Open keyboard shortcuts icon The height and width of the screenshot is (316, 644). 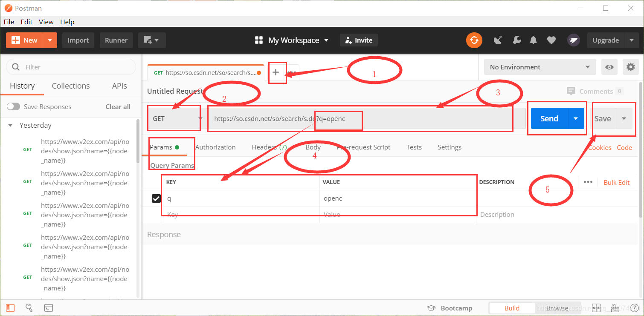pyautogui.click(x=615, y=308)
